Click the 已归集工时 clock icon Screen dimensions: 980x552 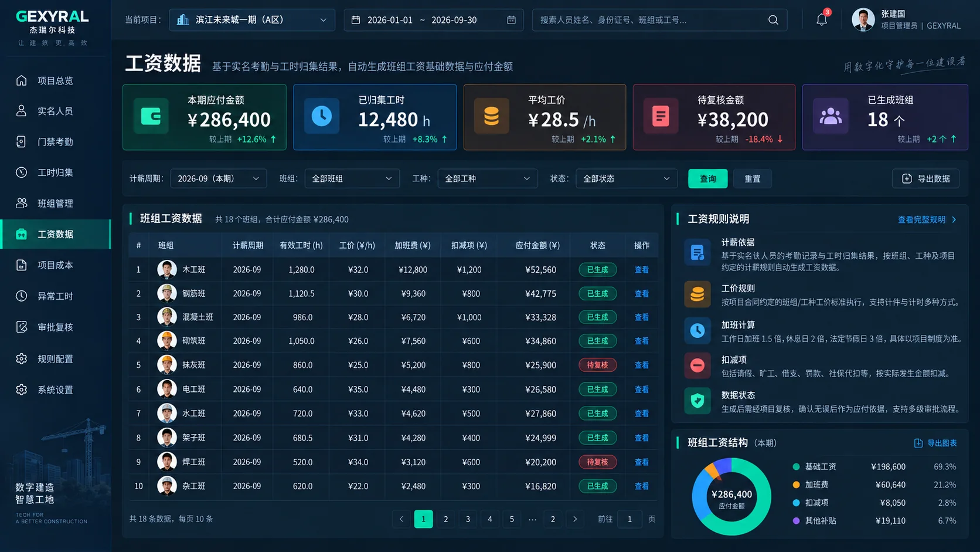321,116
